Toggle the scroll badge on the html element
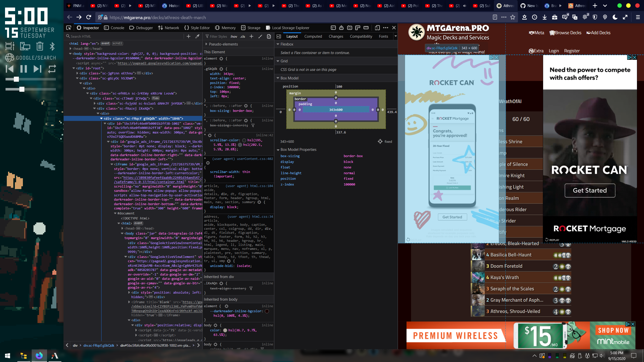Viewport: 644px width, 362px height. [x=117, y=43]
